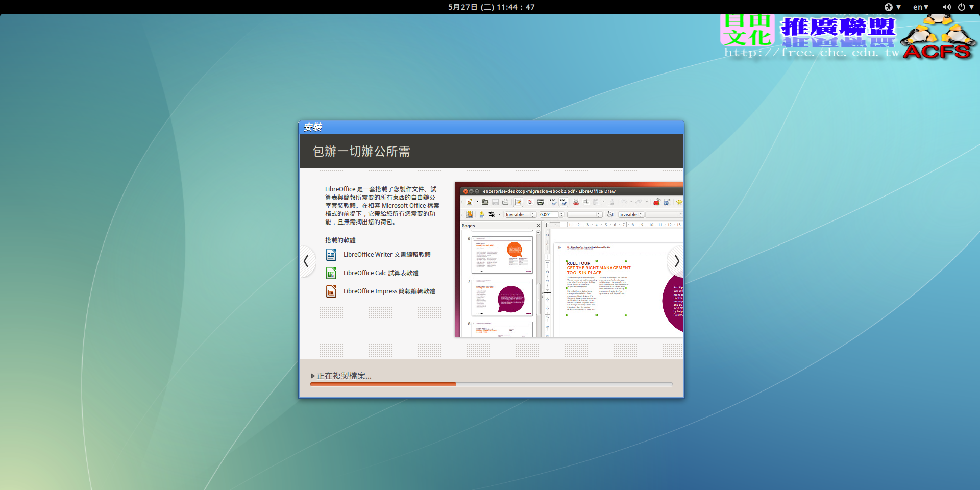Click the Print icon in Draw toolbar
Viewport: 980px width, 490px height.
point(541,202)
